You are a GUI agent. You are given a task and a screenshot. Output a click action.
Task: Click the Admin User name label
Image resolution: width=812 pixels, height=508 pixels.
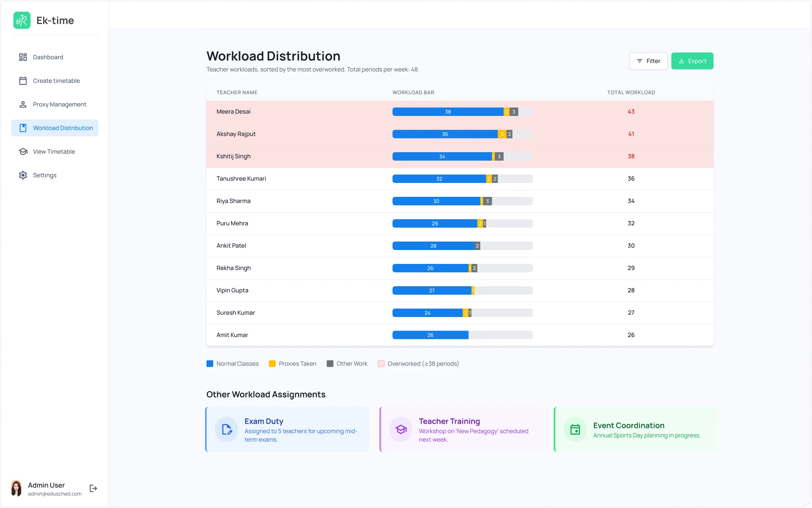click(46, 485)
